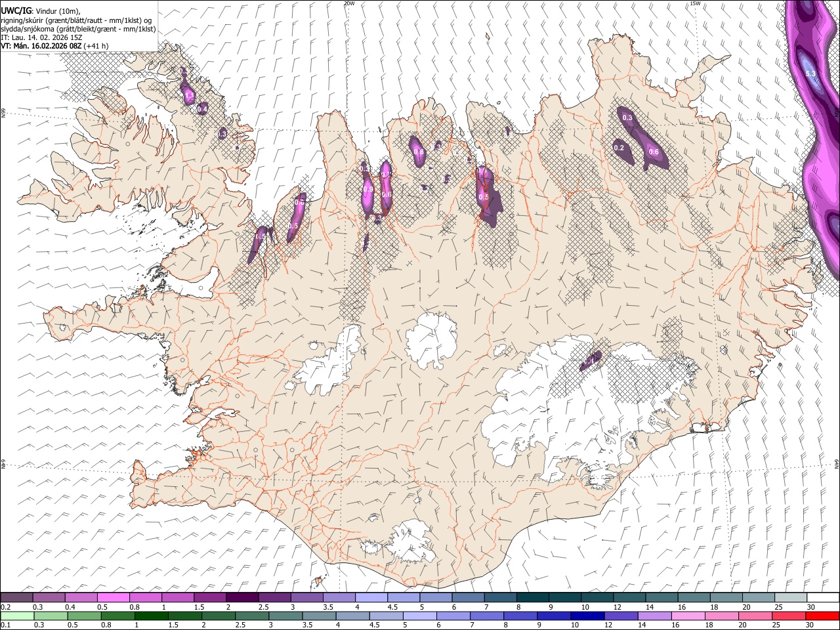840x630 pixels.
Task: Select the violet 12 swatch in the rain scale
Action: coord(621,616)
